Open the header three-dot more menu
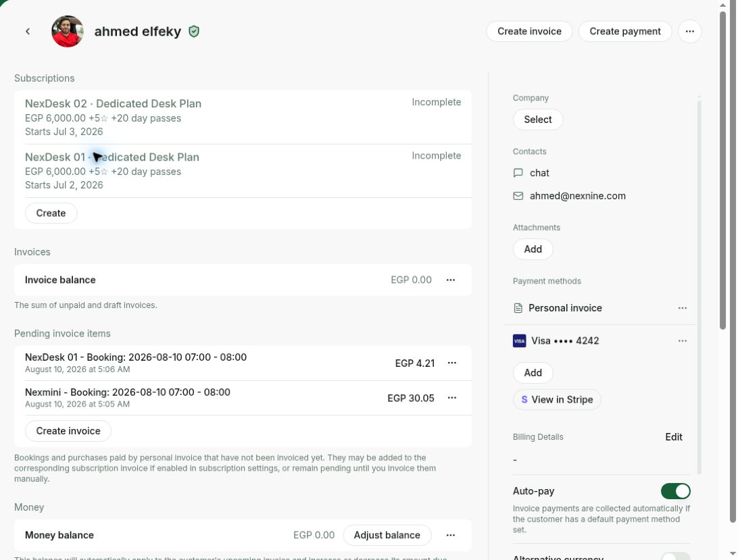738x560 pixels. tap(689, 32)
